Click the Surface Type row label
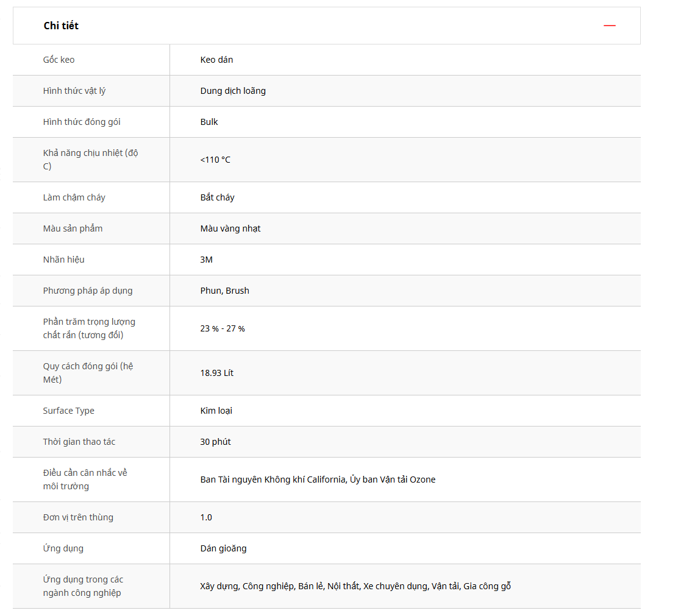The height and width of the screenshot is (616, 678). tap(69, 411)
